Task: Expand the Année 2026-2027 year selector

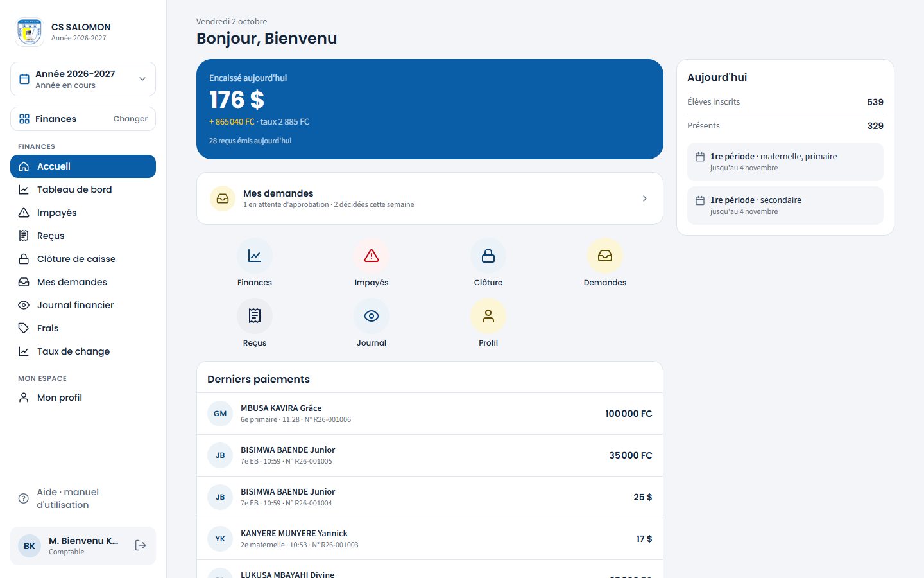Action: [x=83, y=79]
